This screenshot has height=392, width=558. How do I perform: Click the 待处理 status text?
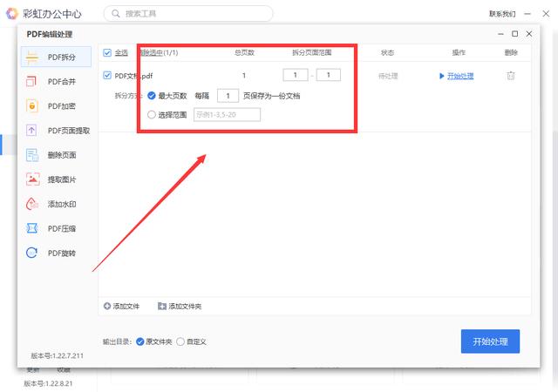coord(388,76)
